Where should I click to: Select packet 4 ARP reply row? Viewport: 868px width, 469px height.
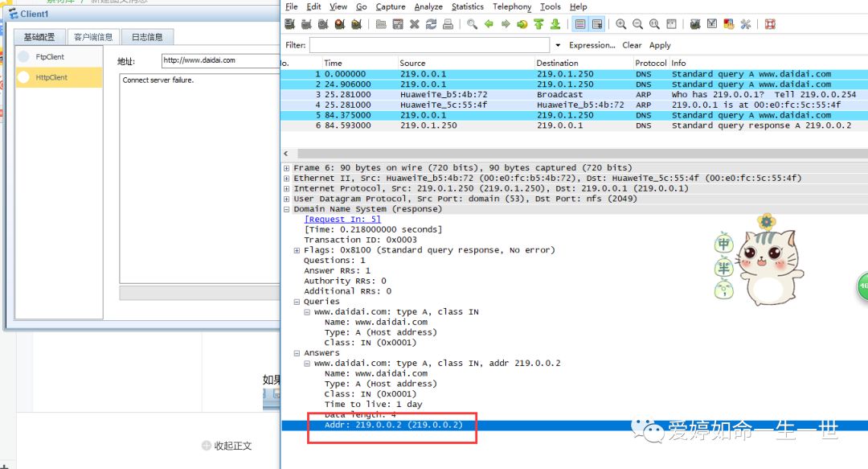tap(574, 105)
